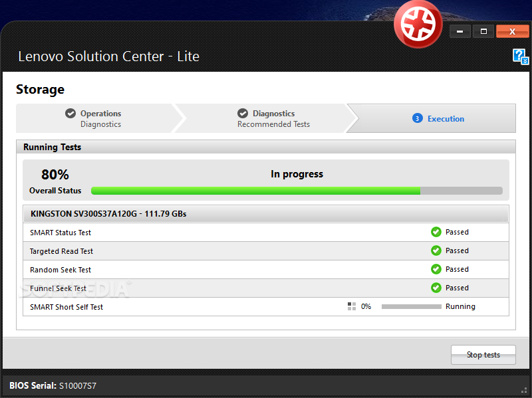Click Passed text for Funnel Seek Test
The width and height of the screenshot is (532, 398).
point(457,288)
